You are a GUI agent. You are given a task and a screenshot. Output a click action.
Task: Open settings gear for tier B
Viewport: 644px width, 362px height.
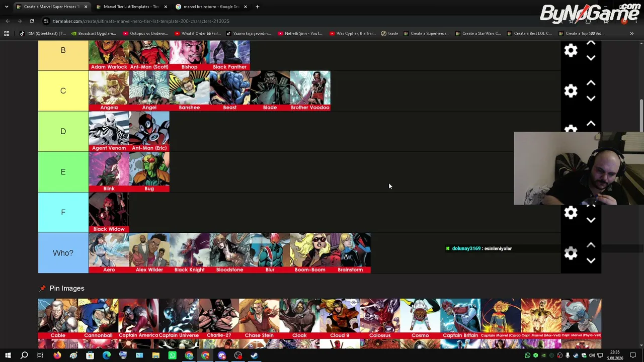(x=571, y=50)
